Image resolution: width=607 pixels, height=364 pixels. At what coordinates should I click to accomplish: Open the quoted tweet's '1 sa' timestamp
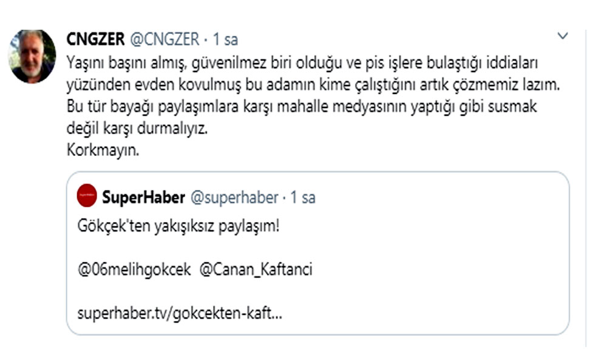(302, 197)
